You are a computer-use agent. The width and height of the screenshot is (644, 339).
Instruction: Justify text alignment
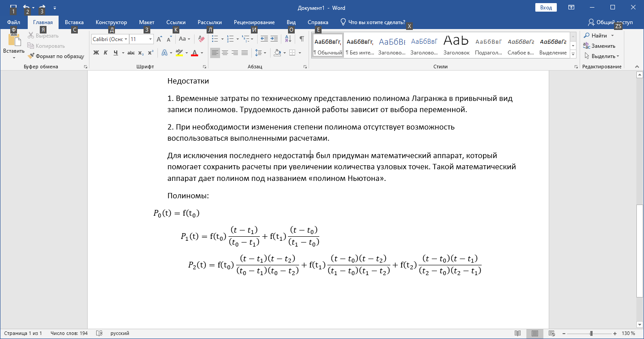click(x=245, y=53)
